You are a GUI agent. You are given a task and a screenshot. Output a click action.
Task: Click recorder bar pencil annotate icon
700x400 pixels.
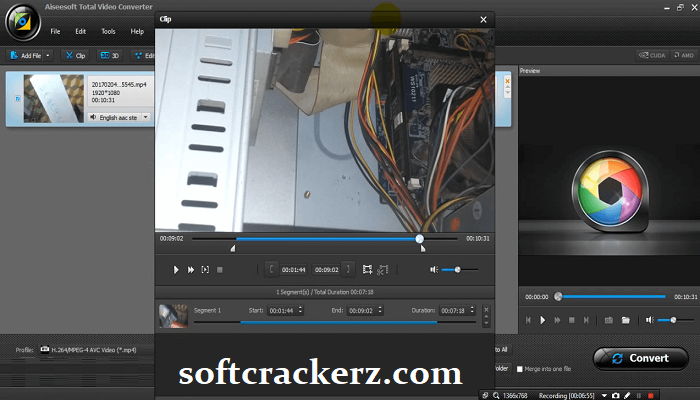627,396
